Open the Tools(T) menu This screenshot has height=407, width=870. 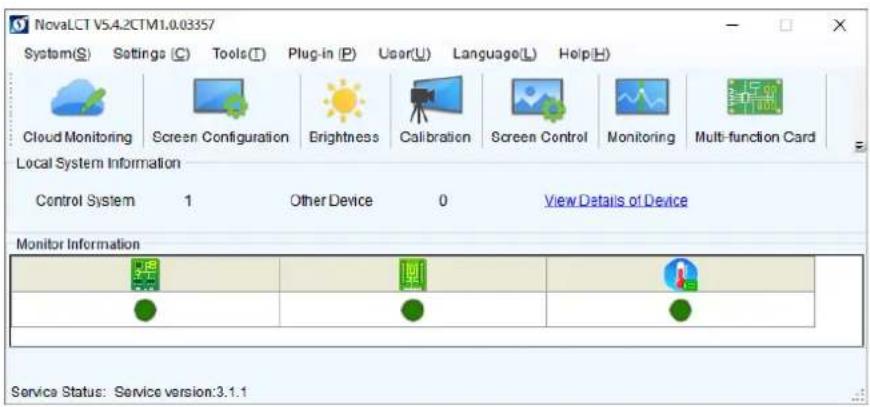[239, 54]
